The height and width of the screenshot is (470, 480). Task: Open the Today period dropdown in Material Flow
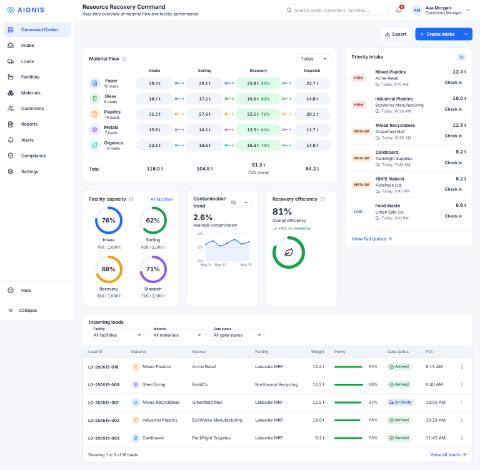[313, 59]
